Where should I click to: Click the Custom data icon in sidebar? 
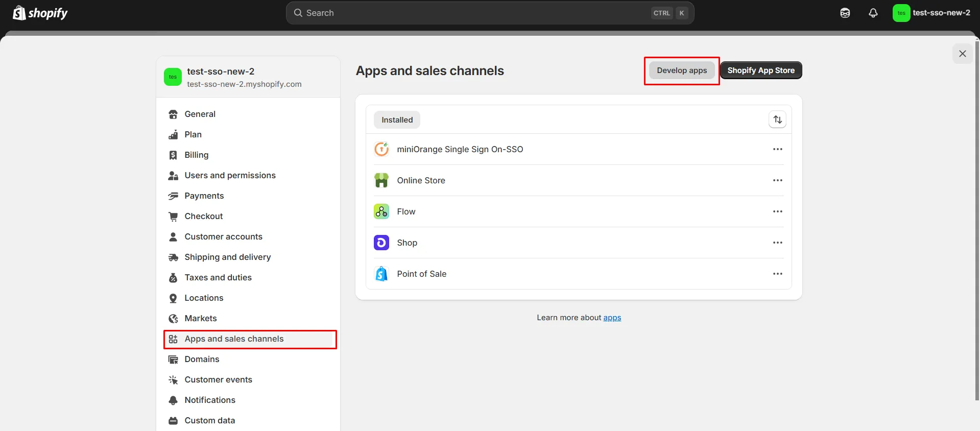(173, 421)
